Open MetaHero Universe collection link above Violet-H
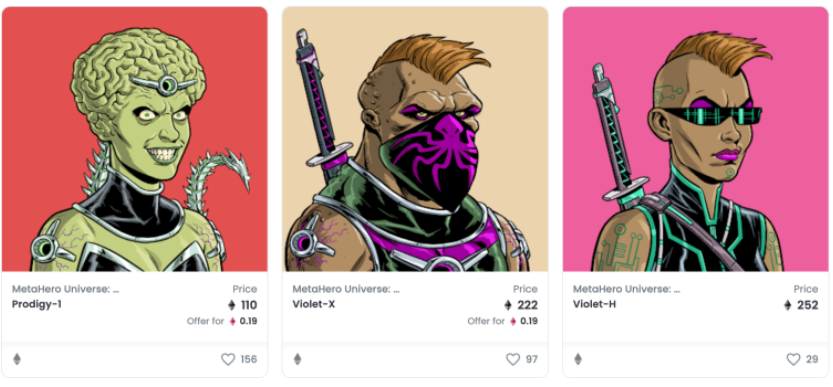Viewport: 833px width, 387px height. [x=626, y=289]
